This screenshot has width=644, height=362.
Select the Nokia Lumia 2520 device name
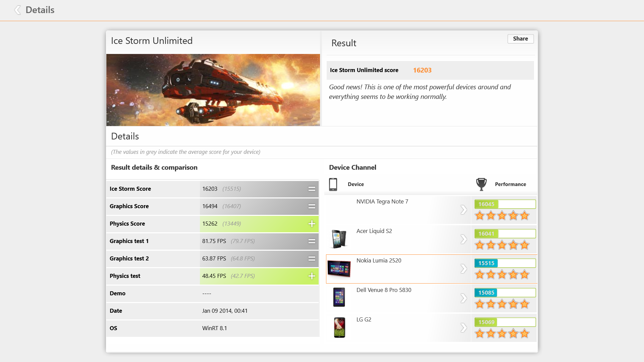(x=379, y=260)
